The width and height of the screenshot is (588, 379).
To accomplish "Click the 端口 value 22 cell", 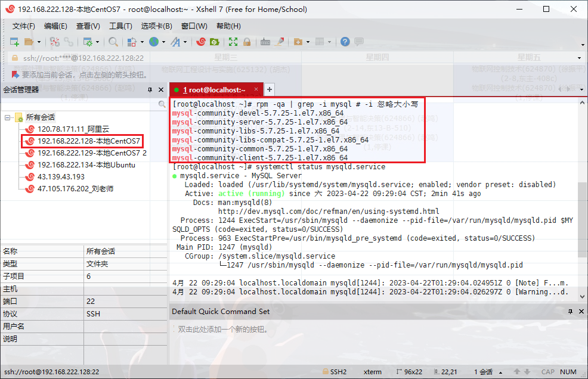I will 125,302.
